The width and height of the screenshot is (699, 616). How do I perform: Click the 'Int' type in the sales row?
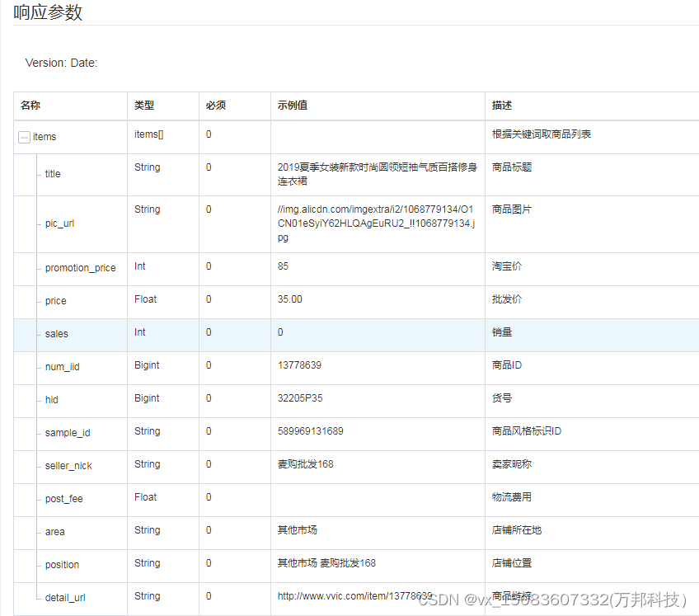click(x=140, y=332)
